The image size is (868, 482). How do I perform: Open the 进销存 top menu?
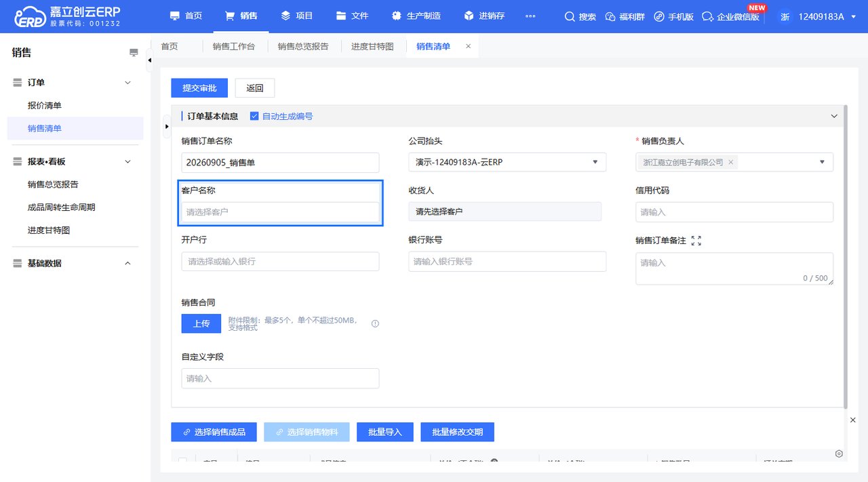[x=484, y=16]
